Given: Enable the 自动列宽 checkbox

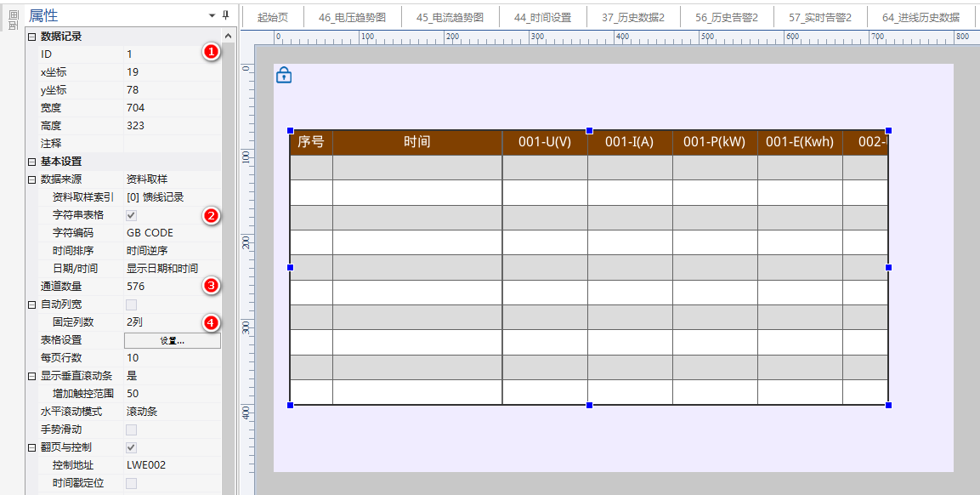Looking at the screenshot, I should [132, 304].
